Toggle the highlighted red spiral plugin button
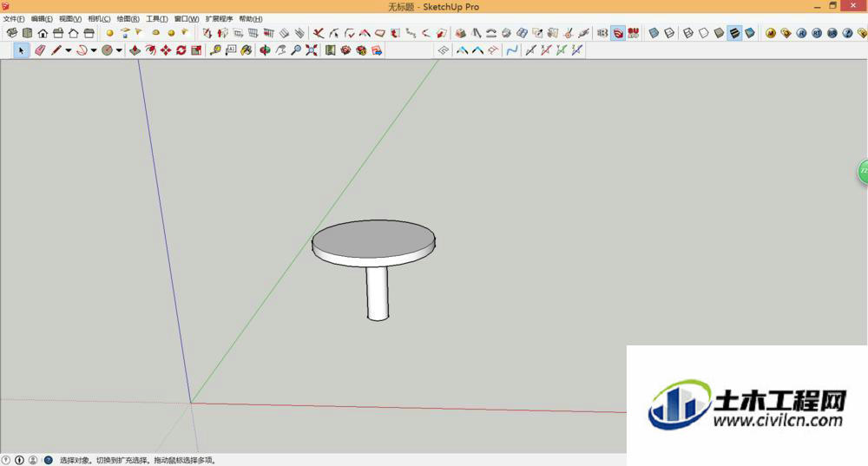Image resolution: width=868 pixels, height=466 pixels. coord(618,33)
